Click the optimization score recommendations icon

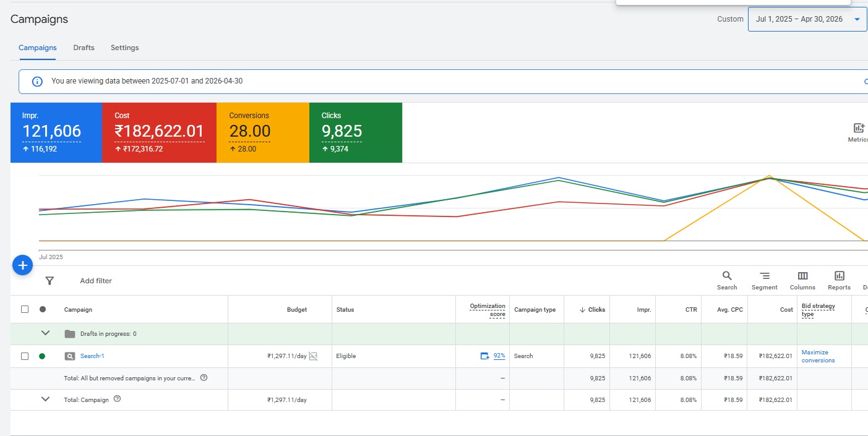(x=485, y=356)
